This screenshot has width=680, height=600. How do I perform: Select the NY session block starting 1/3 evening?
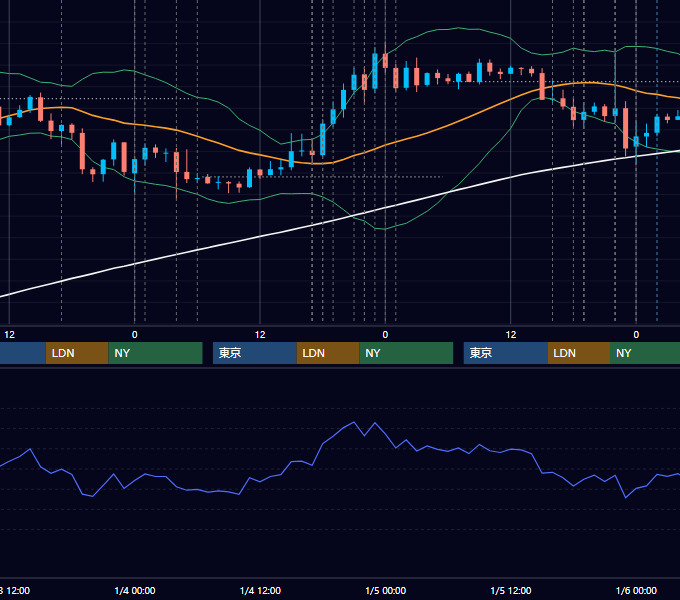pos(155,353)
